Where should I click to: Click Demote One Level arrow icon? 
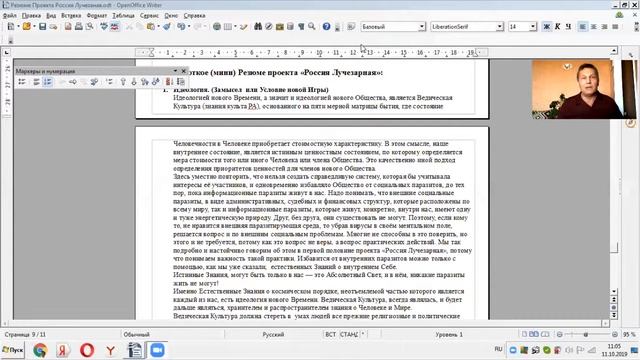(73, 82)
